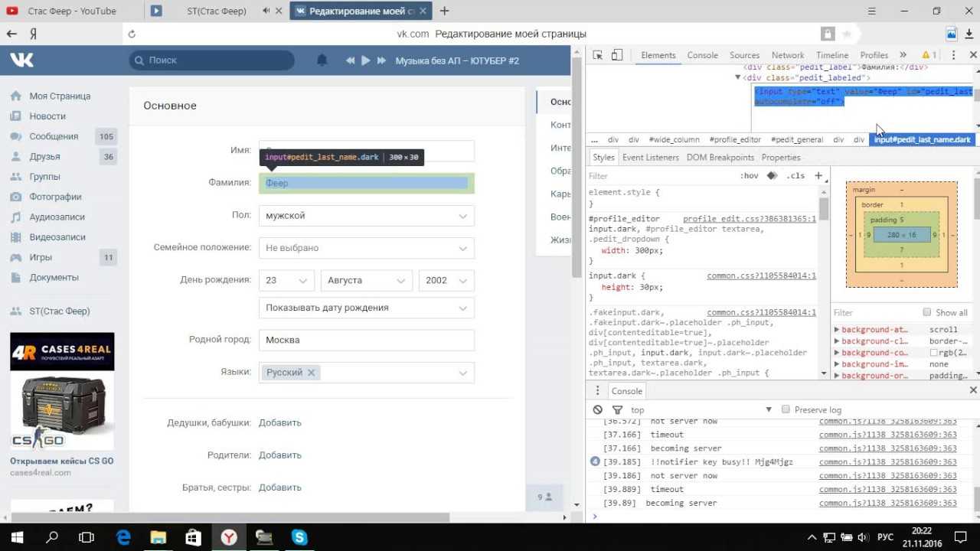Open a new browser tab
Screen dimensions: 980x551
click(444, 11)
